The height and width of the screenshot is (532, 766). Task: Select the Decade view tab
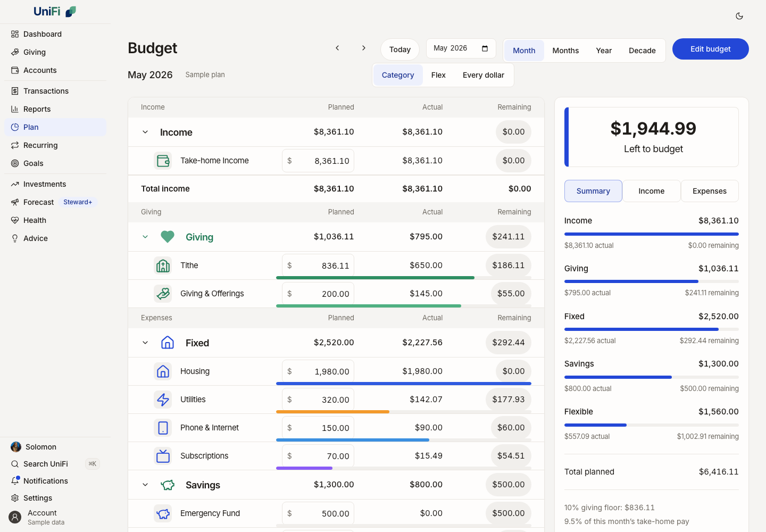(642, 51)
